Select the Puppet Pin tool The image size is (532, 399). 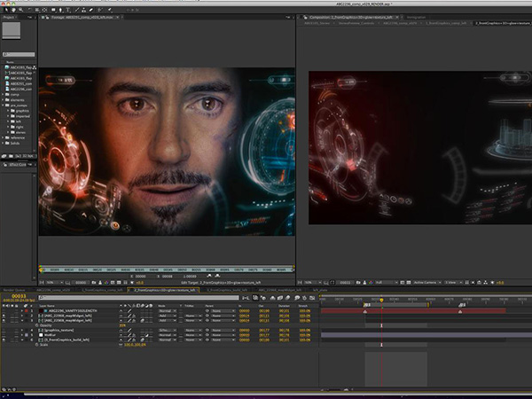110,10
